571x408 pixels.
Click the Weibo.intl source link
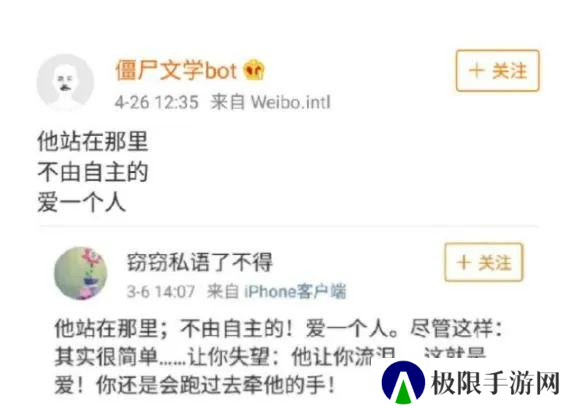(x=291, y=102)
